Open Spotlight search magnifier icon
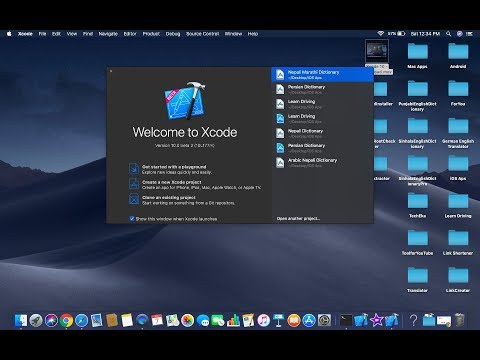 (449, 34)
